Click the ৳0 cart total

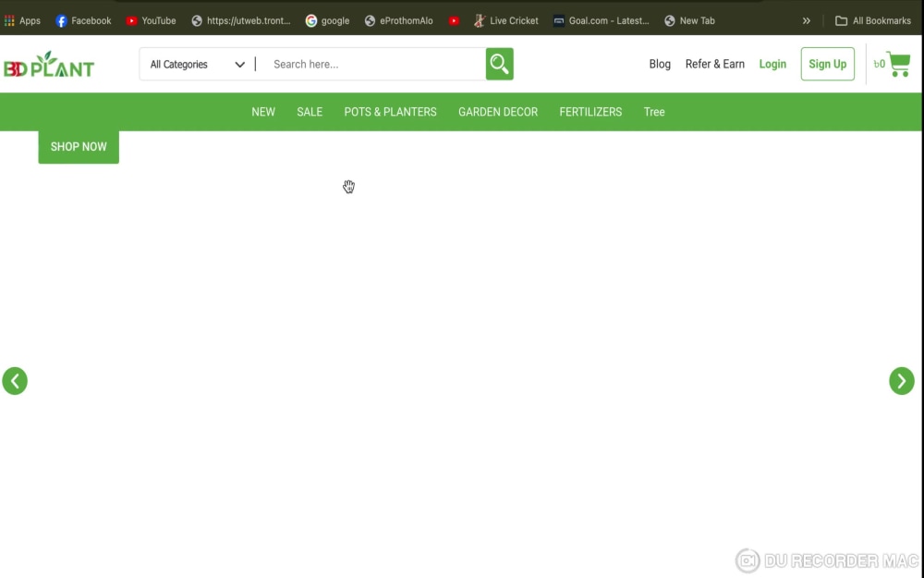tap(880, 65)
